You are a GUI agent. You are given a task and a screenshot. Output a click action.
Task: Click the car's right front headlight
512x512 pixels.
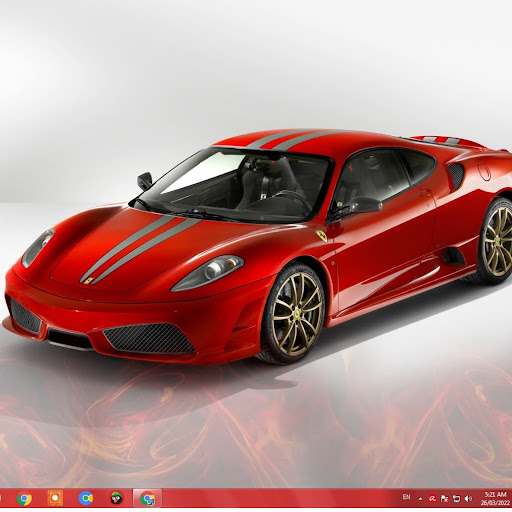207,272
